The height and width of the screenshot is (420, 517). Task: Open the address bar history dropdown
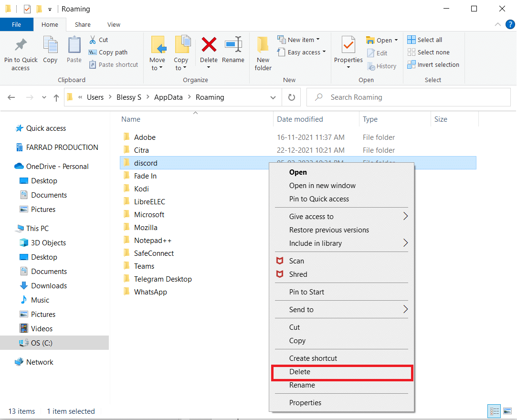273,97
